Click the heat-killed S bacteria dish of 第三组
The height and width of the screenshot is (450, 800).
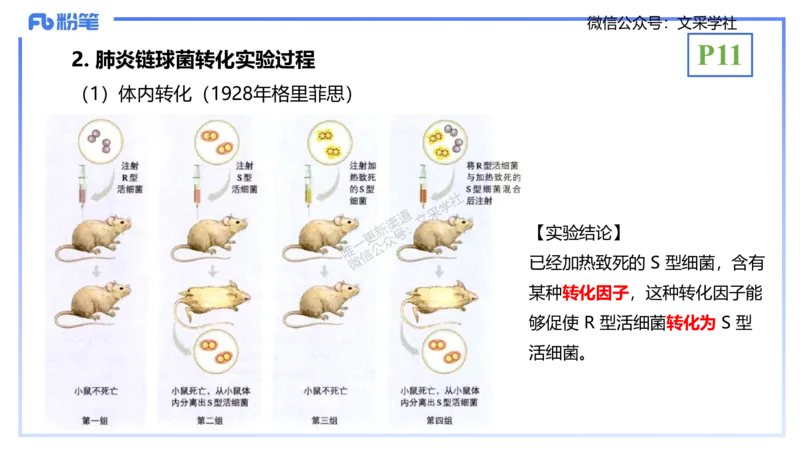click(330, 143)
